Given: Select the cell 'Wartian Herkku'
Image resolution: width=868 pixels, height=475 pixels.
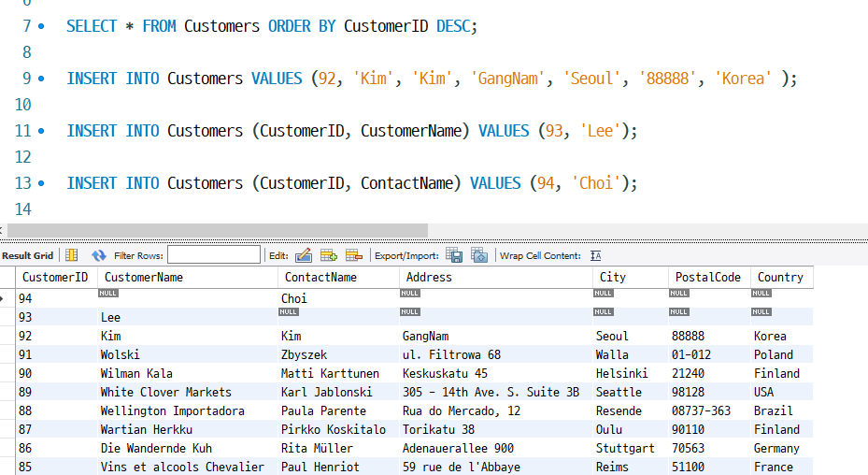Looking at the screenshot, I should pyautogui.click(x=187, y=429).
